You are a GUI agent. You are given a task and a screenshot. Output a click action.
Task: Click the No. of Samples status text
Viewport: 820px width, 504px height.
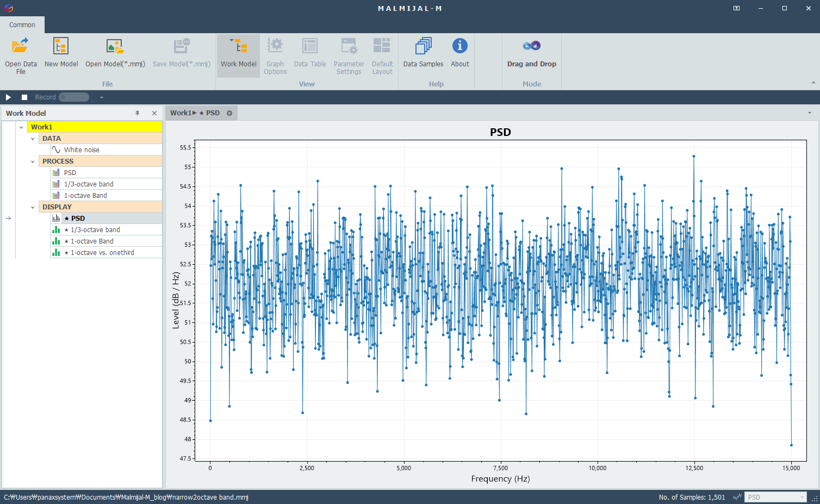692,497
